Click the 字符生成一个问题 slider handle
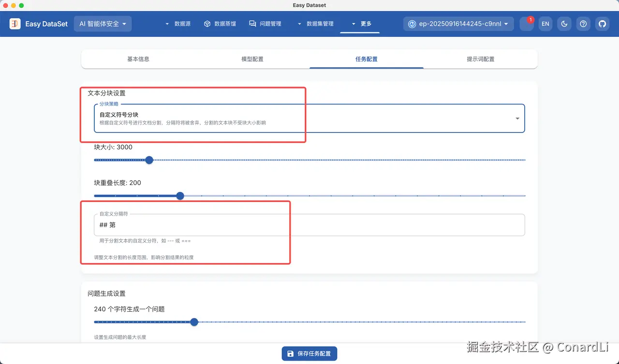 (x=194, y=322)
